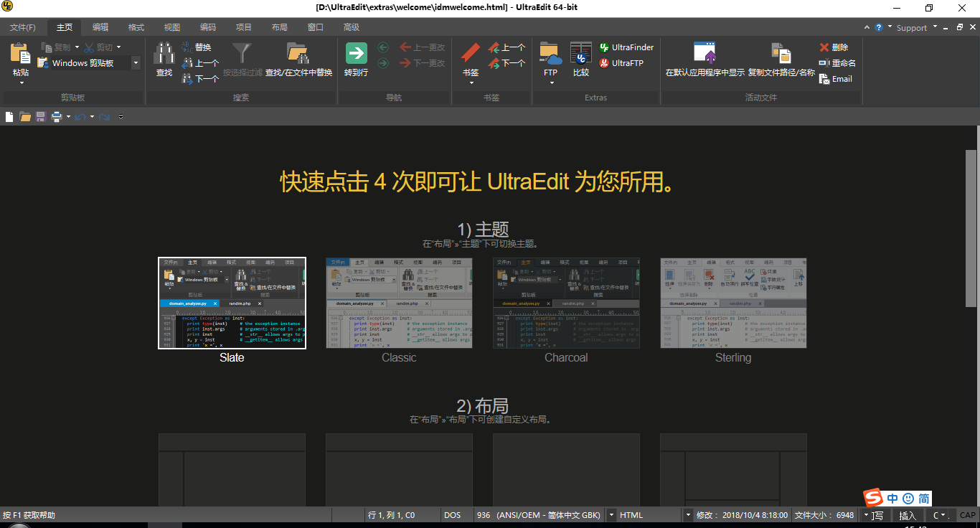Toggle CAP indicator in status bar

click(x=968, y=515)
